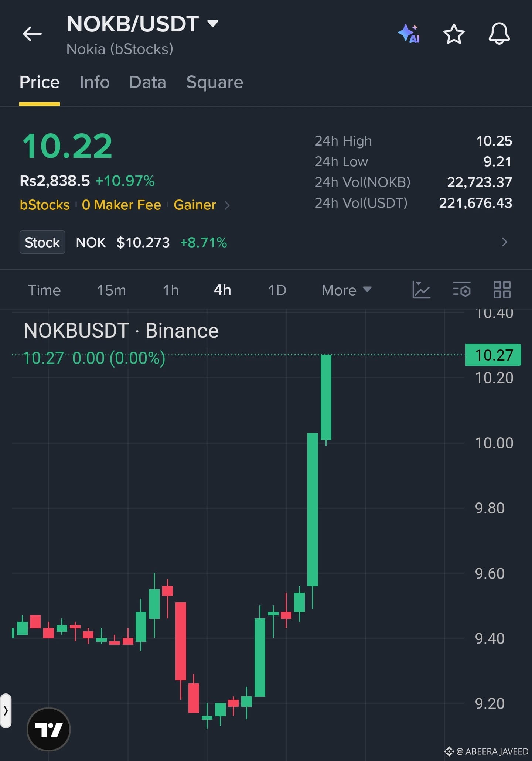
Task: Open the AI assistant sparkle icon
Action: coord(409,34)
